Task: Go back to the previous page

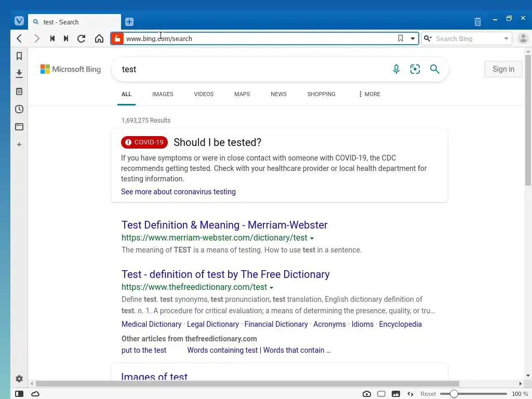Action: (19, 38)
